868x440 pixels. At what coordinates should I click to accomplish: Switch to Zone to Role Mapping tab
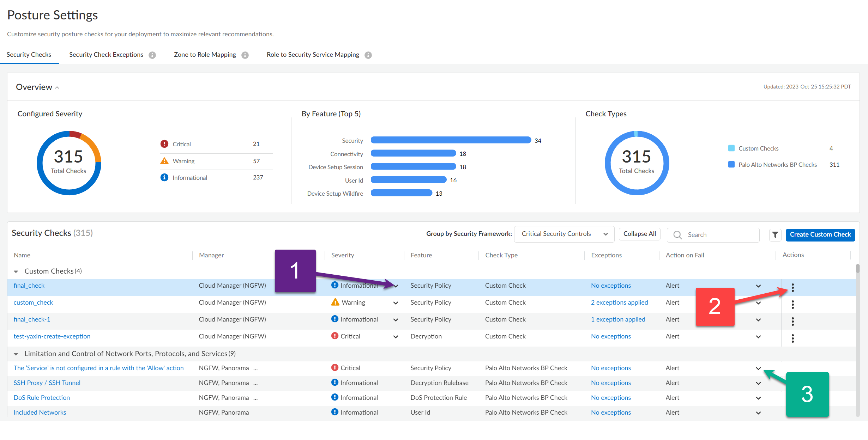click(205, 55)
